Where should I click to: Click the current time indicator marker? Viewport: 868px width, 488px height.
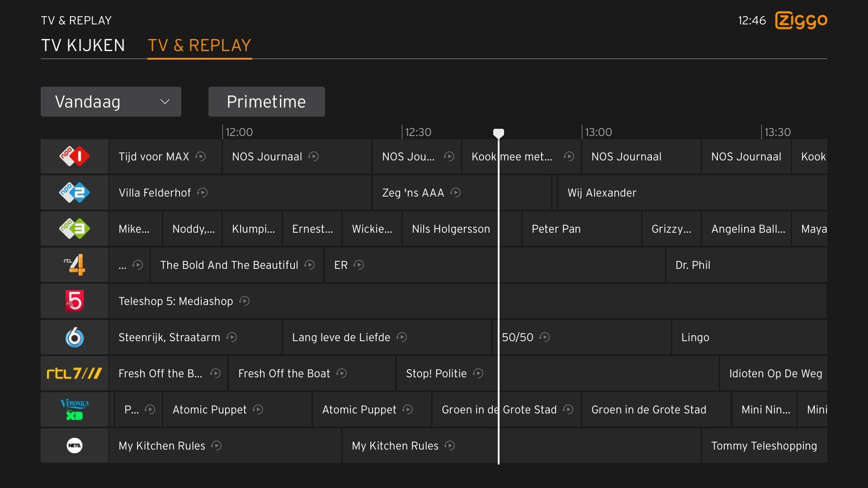point(499,133)
